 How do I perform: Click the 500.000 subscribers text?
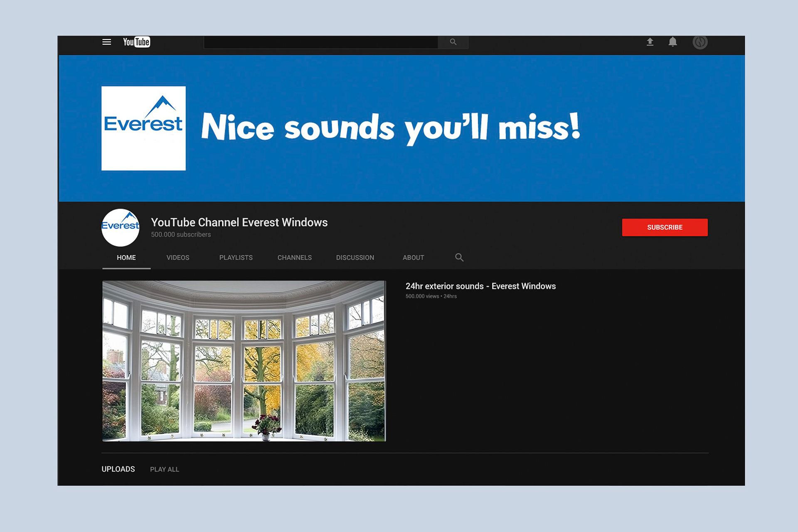click(181, 234)
